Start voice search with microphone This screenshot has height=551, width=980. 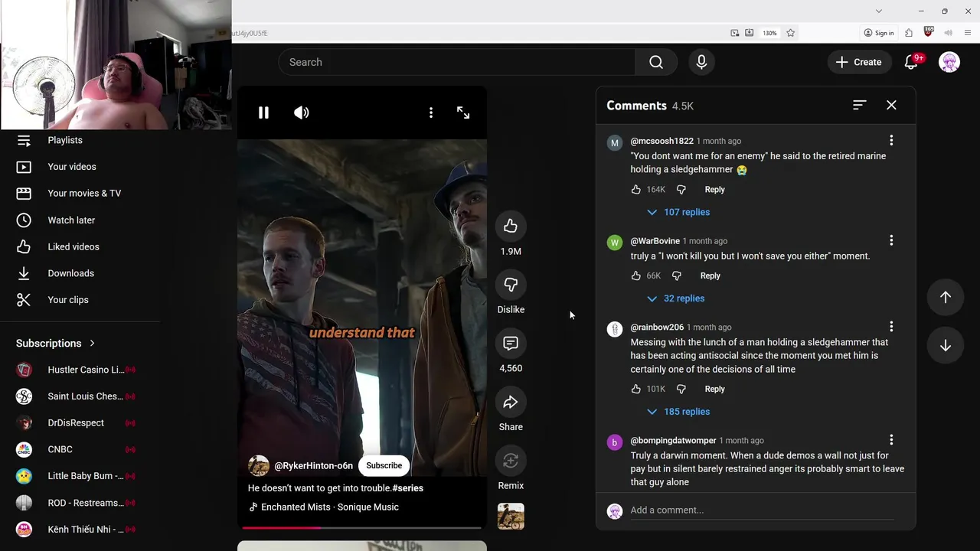click(x=701, y=62)
